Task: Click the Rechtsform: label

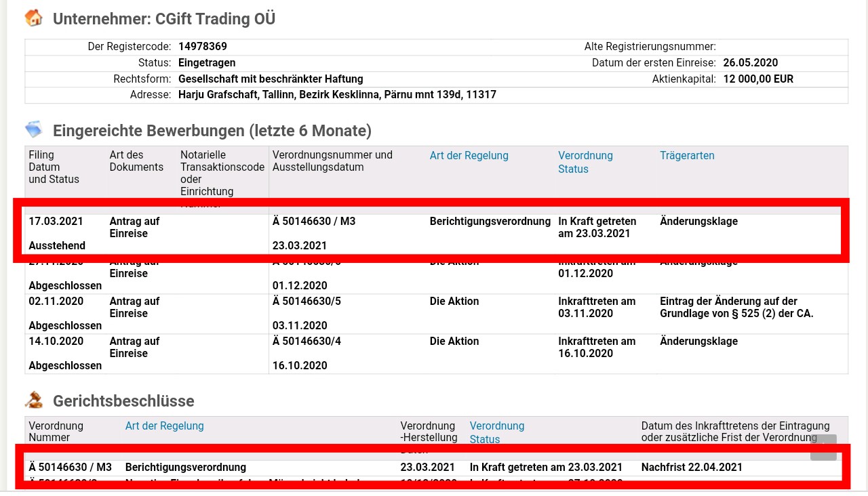Action: click(142, 79)
